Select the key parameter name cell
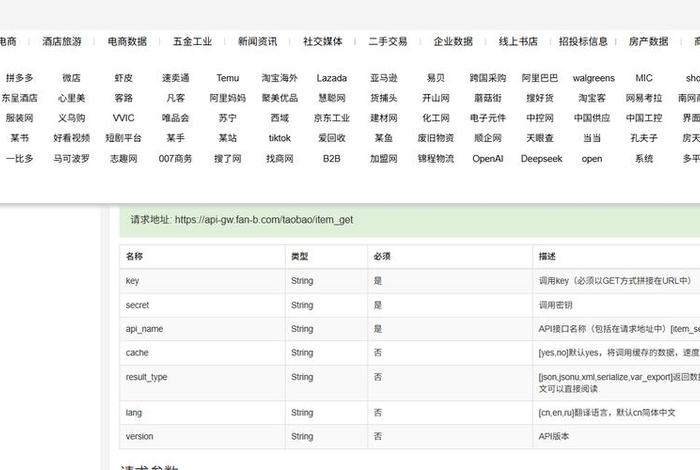The width and height of the screenshot is (700, 470). tap(202, 281)
